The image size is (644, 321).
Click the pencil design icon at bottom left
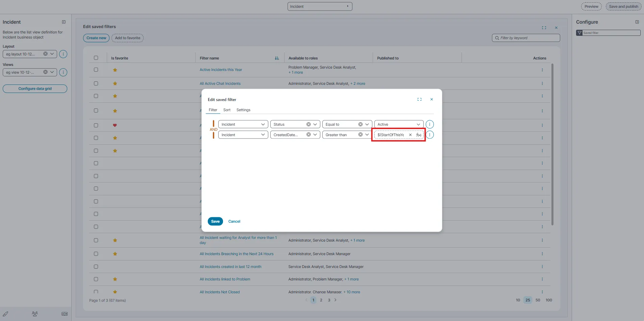[5, 314]
